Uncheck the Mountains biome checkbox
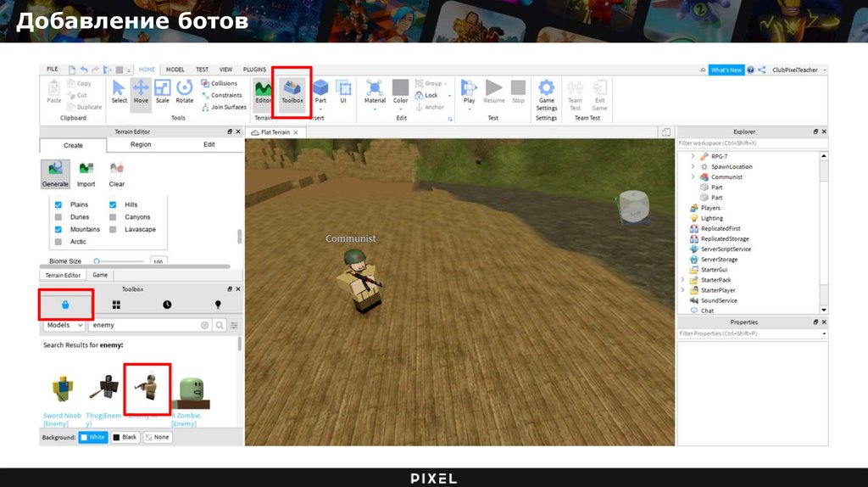This screenshot has height=487, width=868. tap(58, 229)
